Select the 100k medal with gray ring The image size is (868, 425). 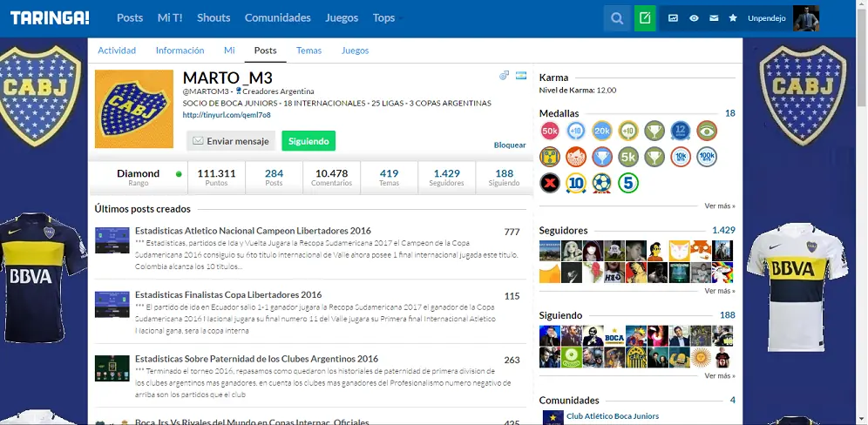pyautogui.click(x=707, y=157)
